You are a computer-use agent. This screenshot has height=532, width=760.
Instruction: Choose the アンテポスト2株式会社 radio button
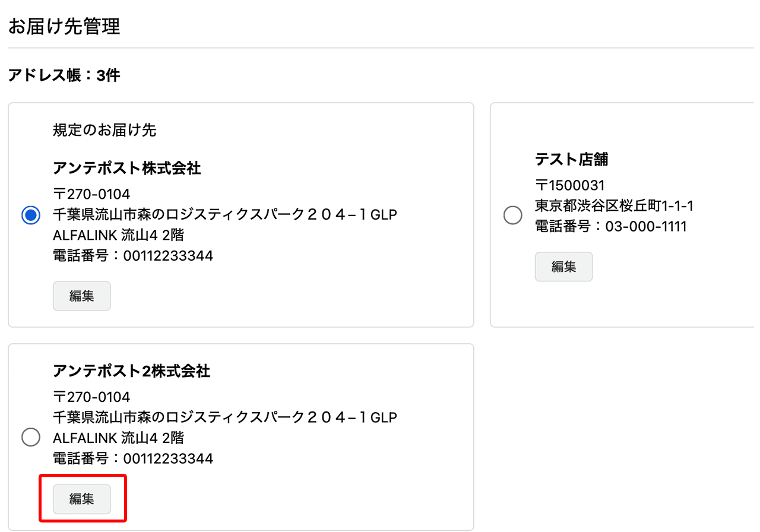pos(30,436)
